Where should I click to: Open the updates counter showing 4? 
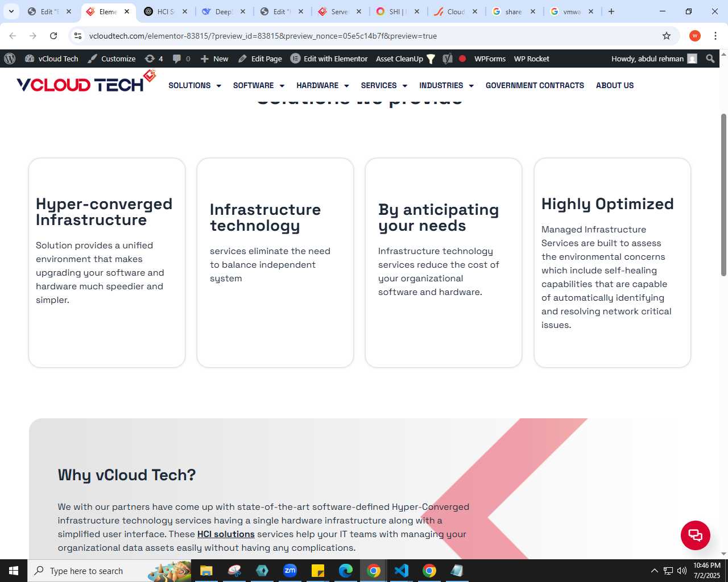pyautogui.click(x=154, y=59)
